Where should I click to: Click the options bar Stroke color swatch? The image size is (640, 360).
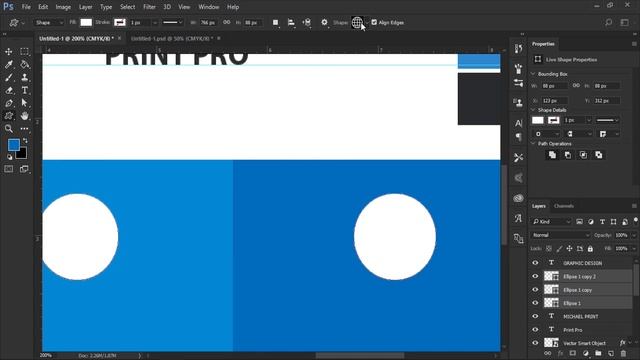point(120,22)
